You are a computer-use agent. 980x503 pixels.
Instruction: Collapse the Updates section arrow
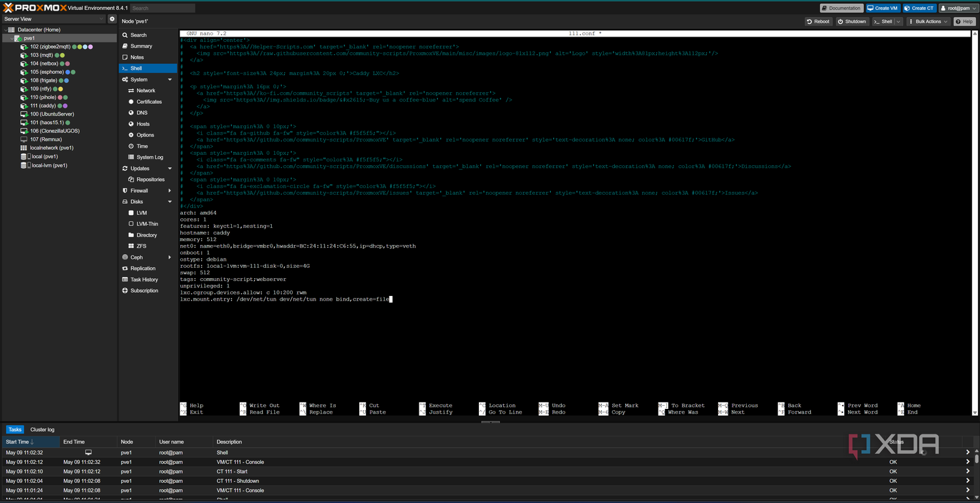pos(171,169)
